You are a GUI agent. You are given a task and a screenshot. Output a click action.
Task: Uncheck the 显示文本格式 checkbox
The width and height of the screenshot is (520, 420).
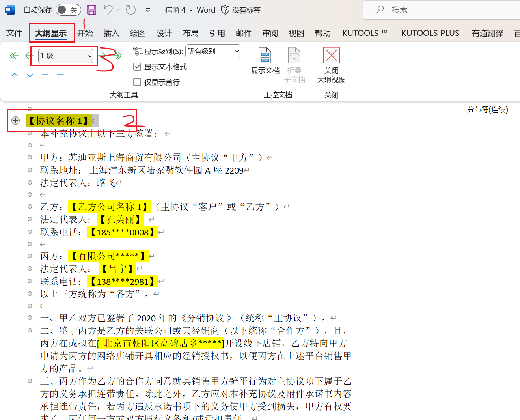(x=137, y=67)
